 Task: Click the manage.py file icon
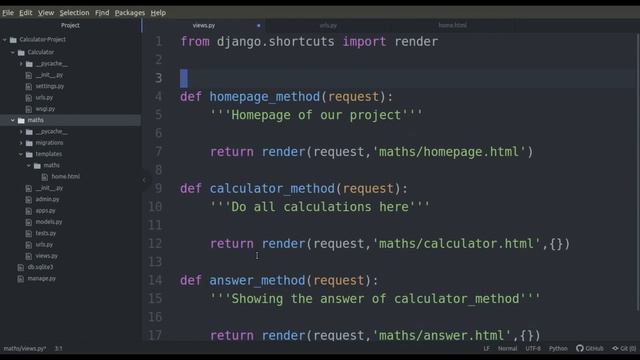(x=21, y=279)
